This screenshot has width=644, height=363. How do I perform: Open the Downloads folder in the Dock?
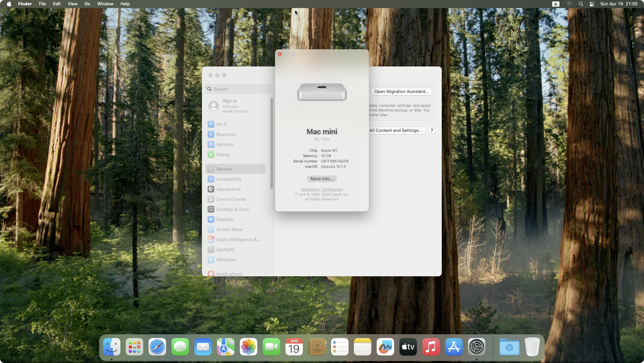[509, 347]
